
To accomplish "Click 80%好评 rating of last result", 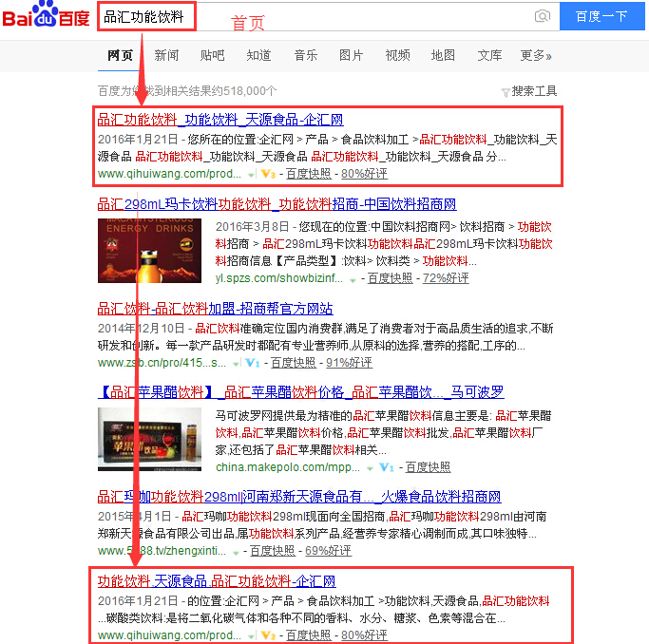I will click(x=364, y=635).
